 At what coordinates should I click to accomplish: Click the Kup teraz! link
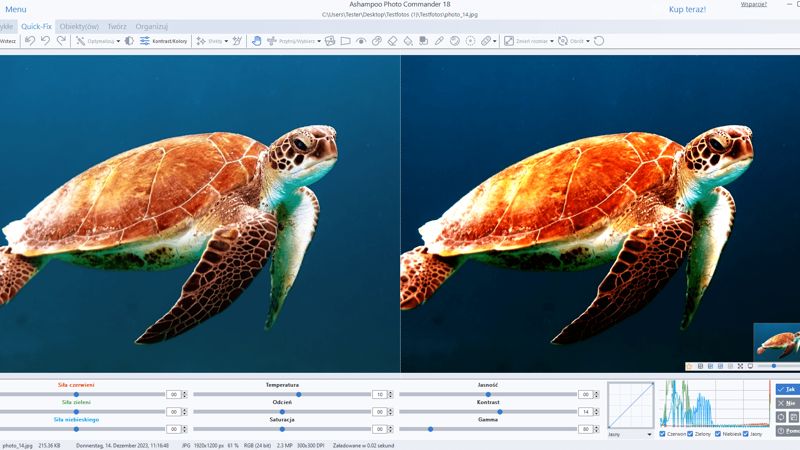pos(687,9)
